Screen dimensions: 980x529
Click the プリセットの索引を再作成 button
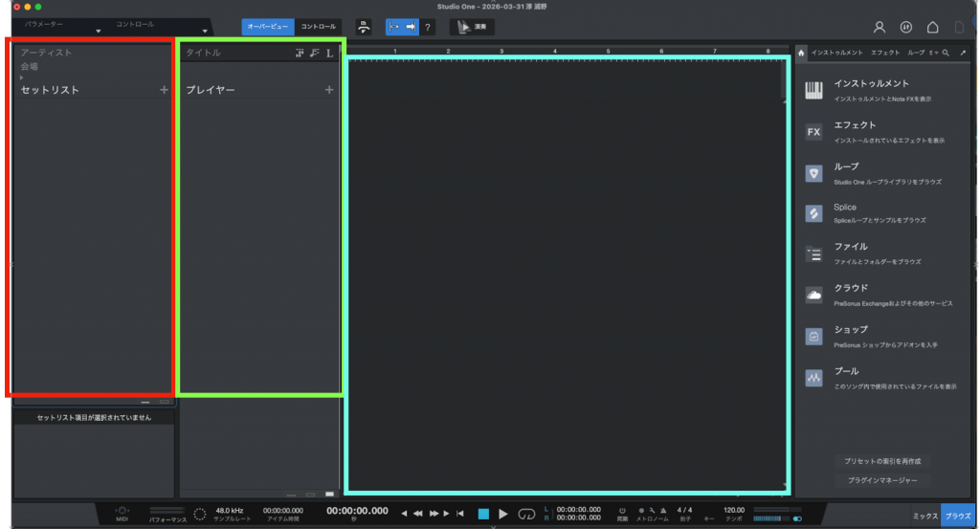coord(881,460)
